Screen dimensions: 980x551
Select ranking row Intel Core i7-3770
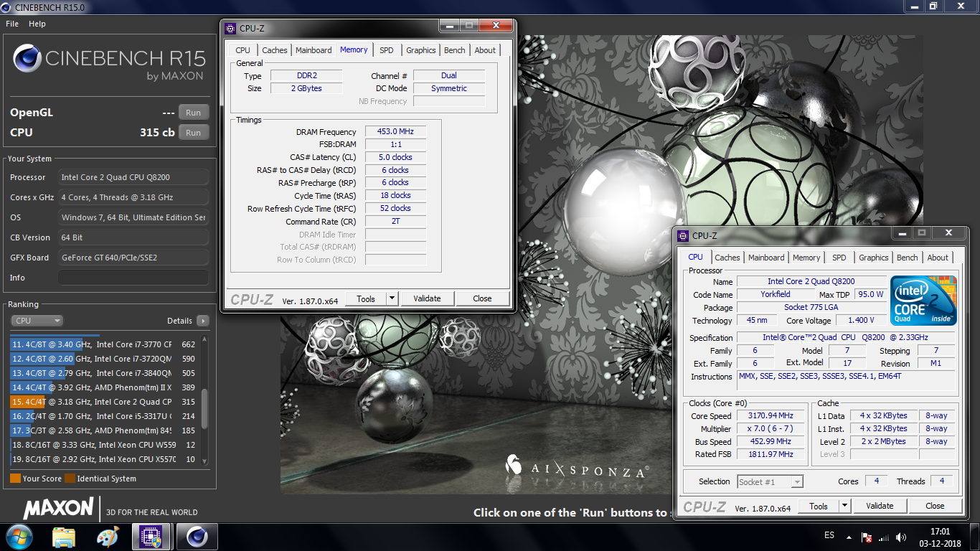point(103,344)
